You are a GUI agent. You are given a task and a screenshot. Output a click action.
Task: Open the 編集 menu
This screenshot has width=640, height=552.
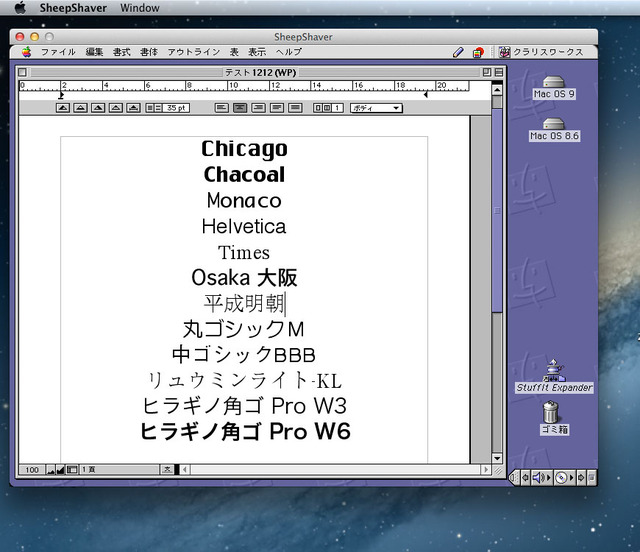(94, 52)
